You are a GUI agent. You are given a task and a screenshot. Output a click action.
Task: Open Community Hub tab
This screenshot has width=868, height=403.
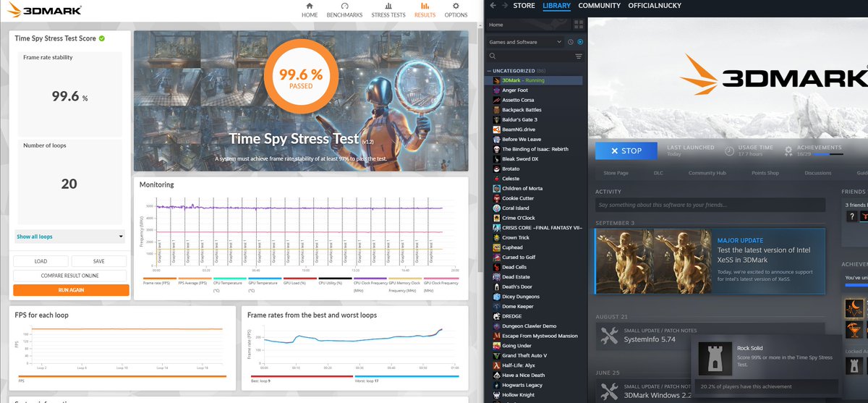coord(707,173)
